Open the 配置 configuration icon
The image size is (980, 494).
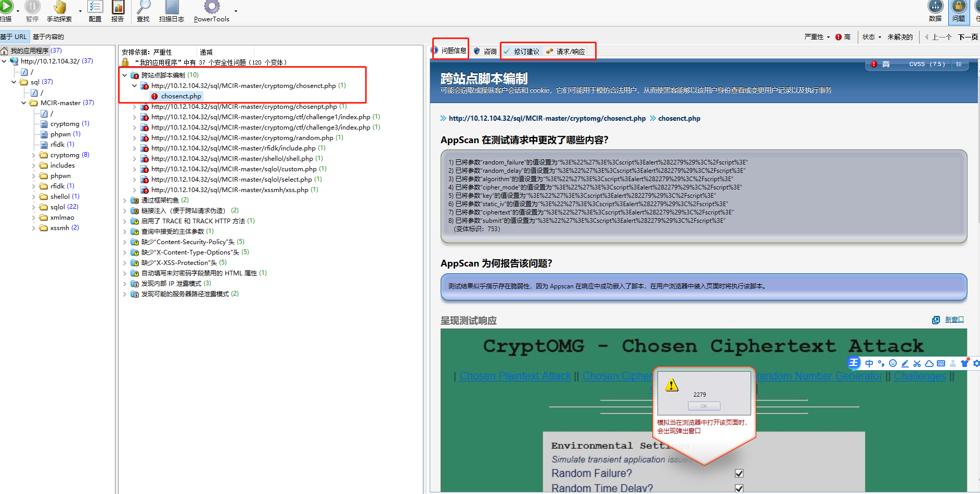pyautogui.click(x=95, y=7)
